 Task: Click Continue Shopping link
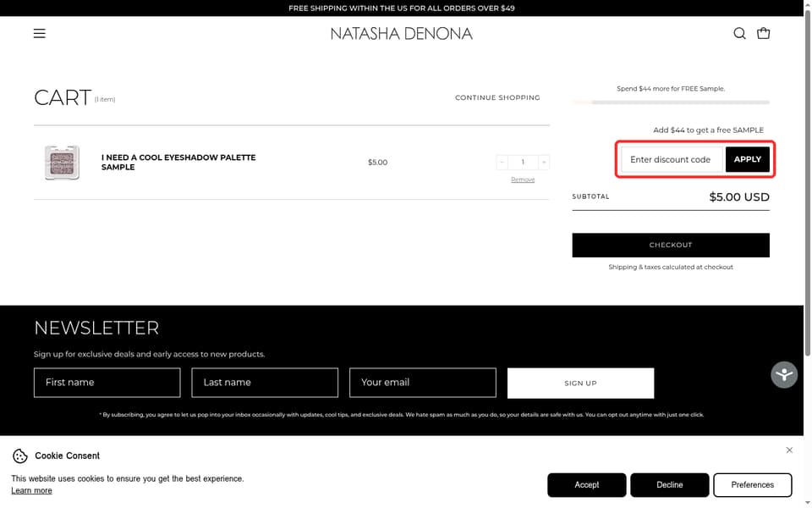click(497, 97)
